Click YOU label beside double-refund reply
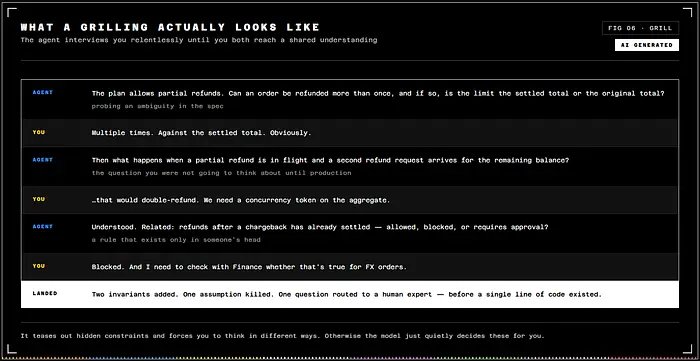Screen dimensions: 700x361 click(38, 199)
